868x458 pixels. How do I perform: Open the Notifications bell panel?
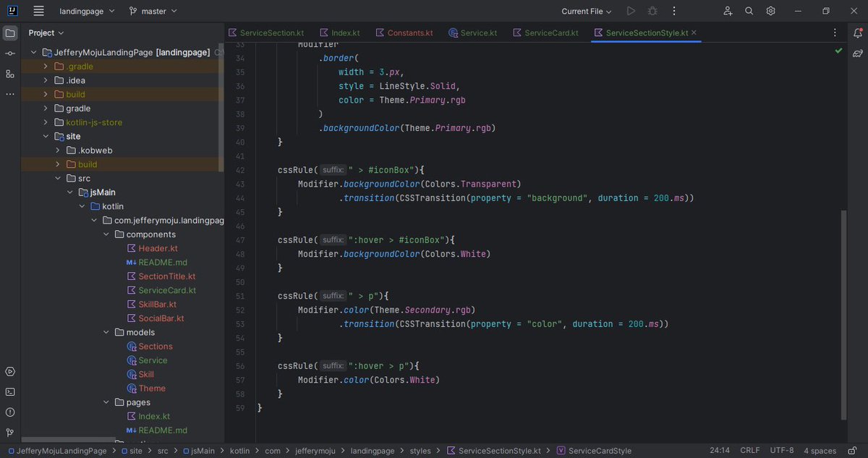pyautogui.click(x=858, y=33)
